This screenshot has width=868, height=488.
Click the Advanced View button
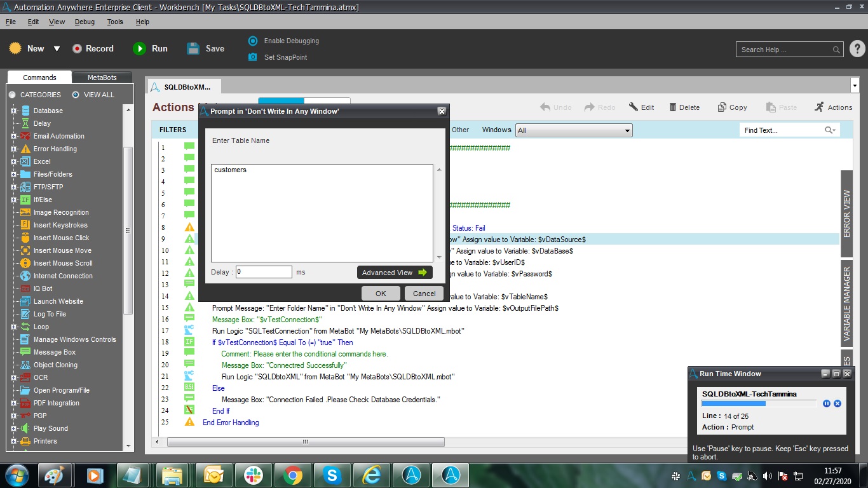point(394,273)
